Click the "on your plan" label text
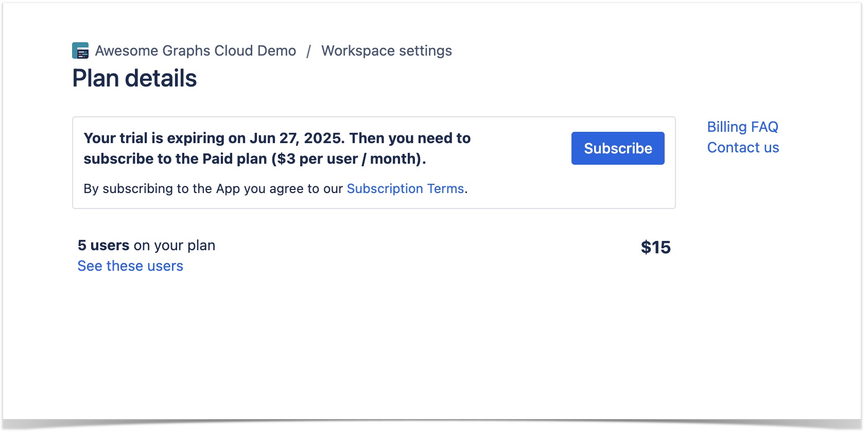The image size is (868, 434). click(x=174, y=246)
